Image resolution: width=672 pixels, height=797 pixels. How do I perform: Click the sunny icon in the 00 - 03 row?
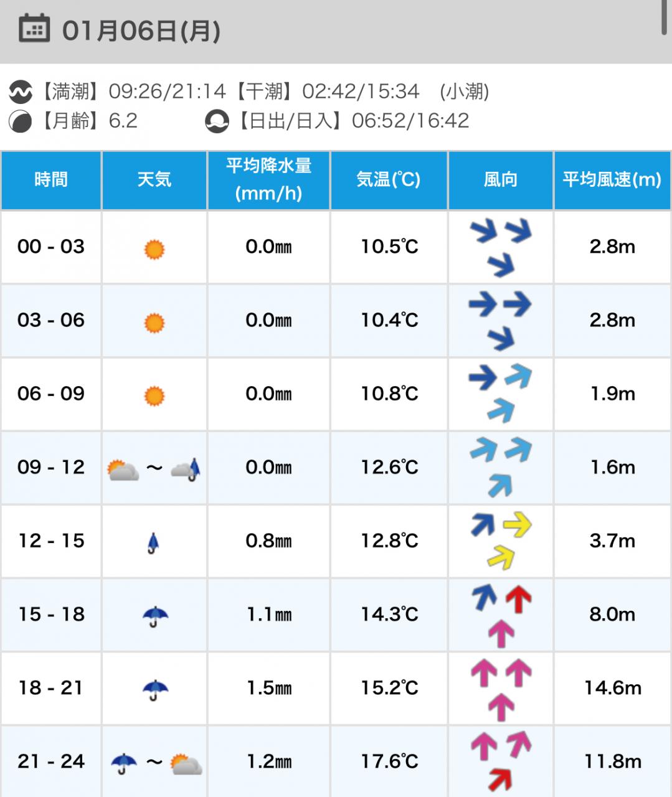(x=154, y=249)
